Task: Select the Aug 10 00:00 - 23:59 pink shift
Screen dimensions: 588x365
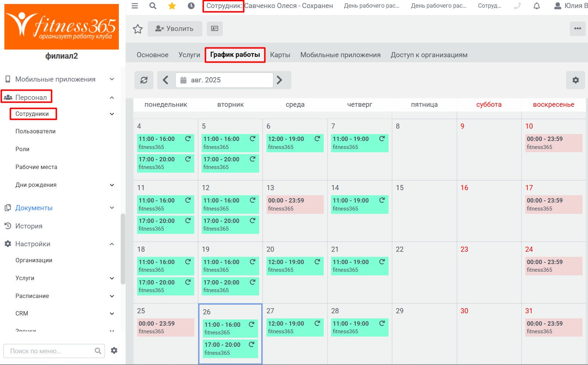Action: [554, 143]
